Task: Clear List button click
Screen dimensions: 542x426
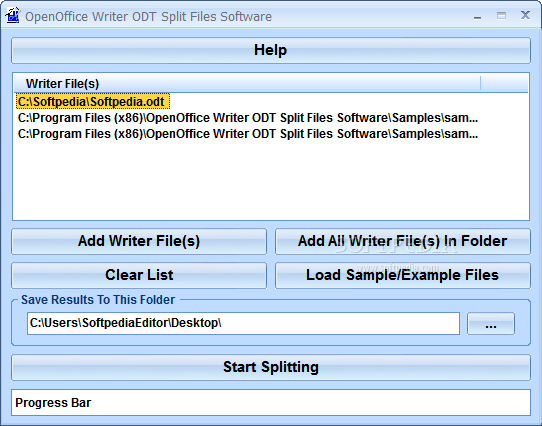Action: tap(139, 275)
